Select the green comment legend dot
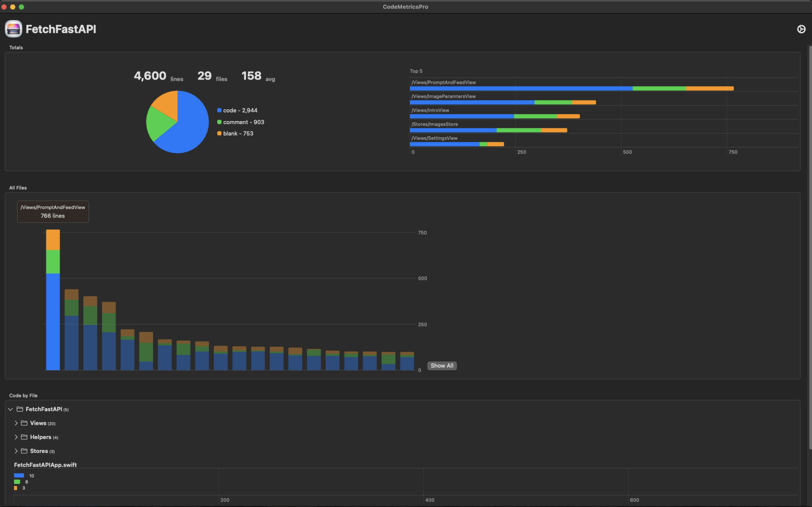 pos(220,122)
